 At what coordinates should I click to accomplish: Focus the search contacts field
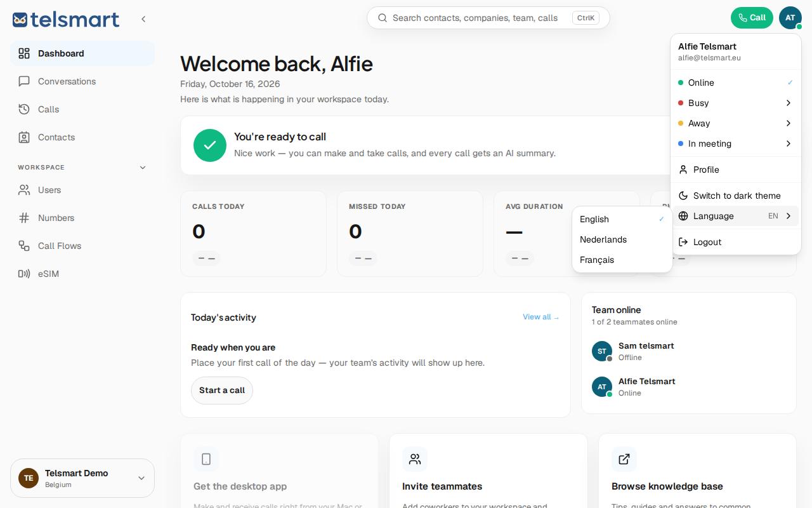click(488, 18)
